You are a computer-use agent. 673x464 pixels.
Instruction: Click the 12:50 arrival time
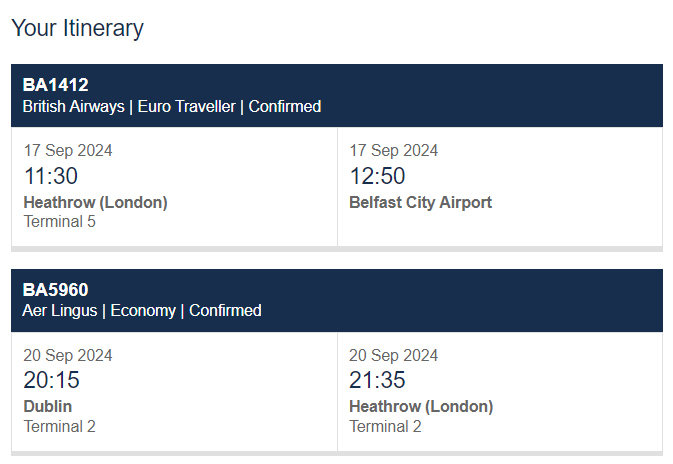(377, 176)
